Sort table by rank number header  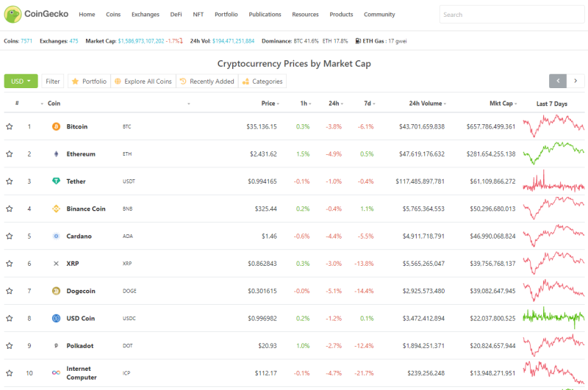click(17, 103)
